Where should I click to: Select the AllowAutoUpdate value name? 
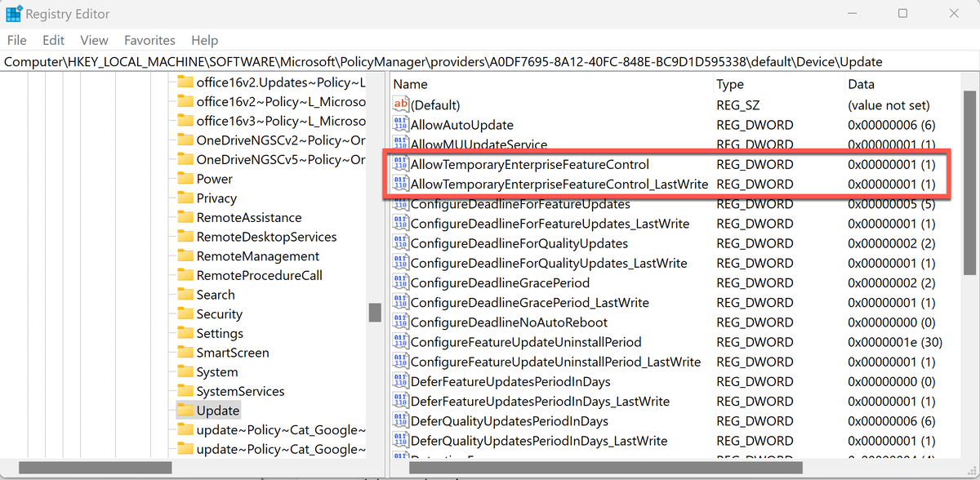tap(461, 125)
